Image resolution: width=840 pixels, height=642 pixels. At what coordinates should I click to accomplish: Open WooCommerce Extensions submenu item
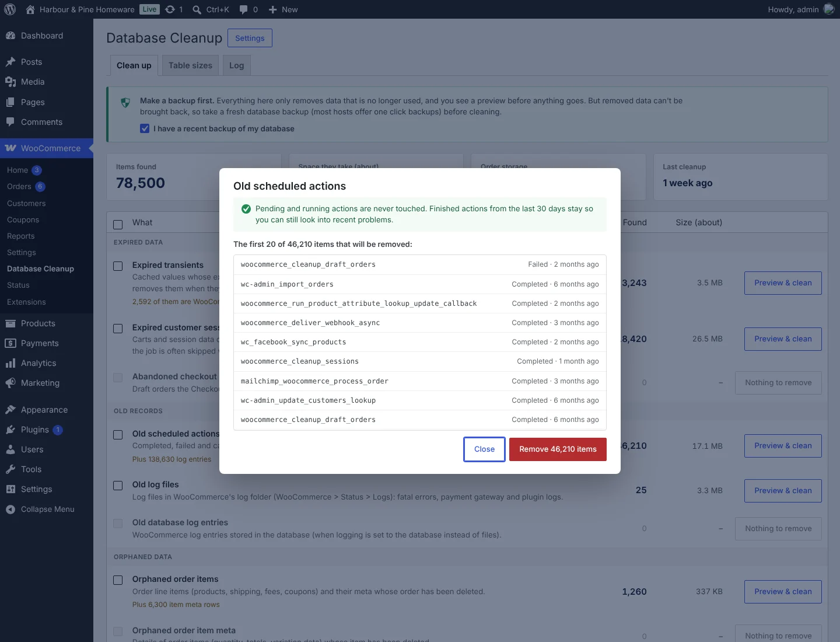(26, 302)
